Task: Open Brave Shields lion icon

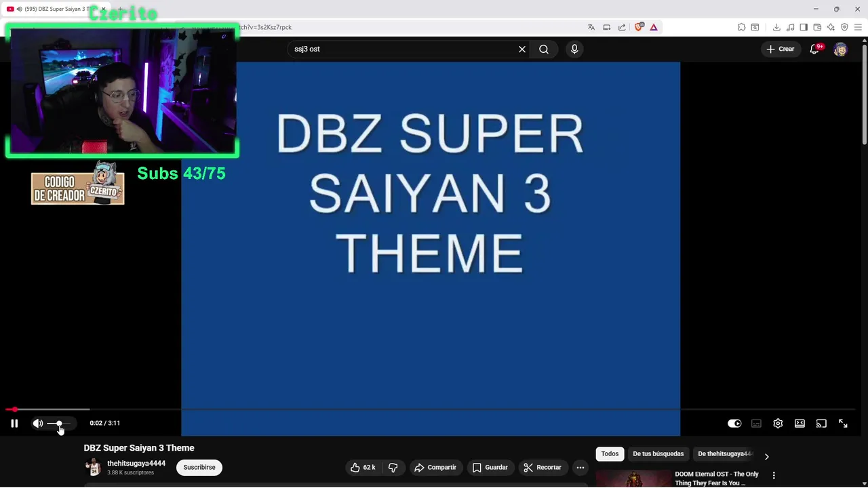Action: (639, 27)
